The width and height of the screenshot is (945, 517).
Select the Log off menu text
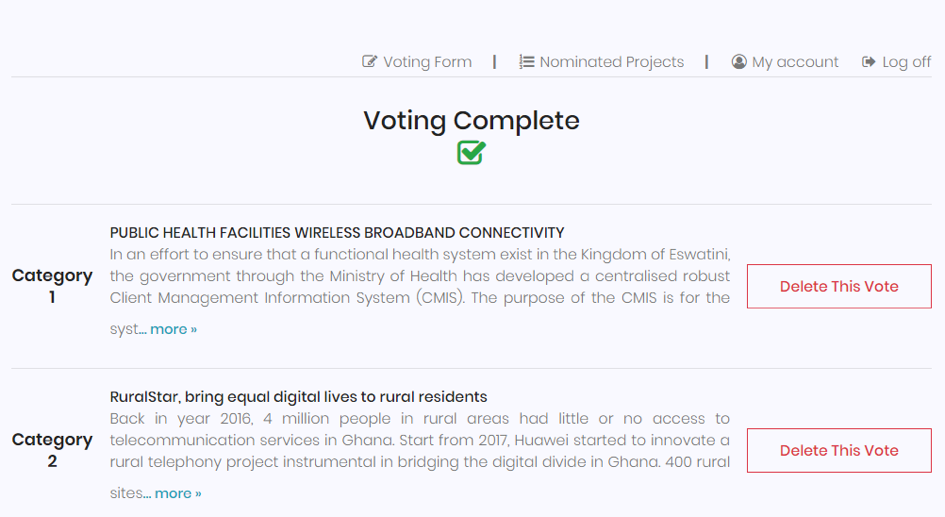tap(906, 62)
